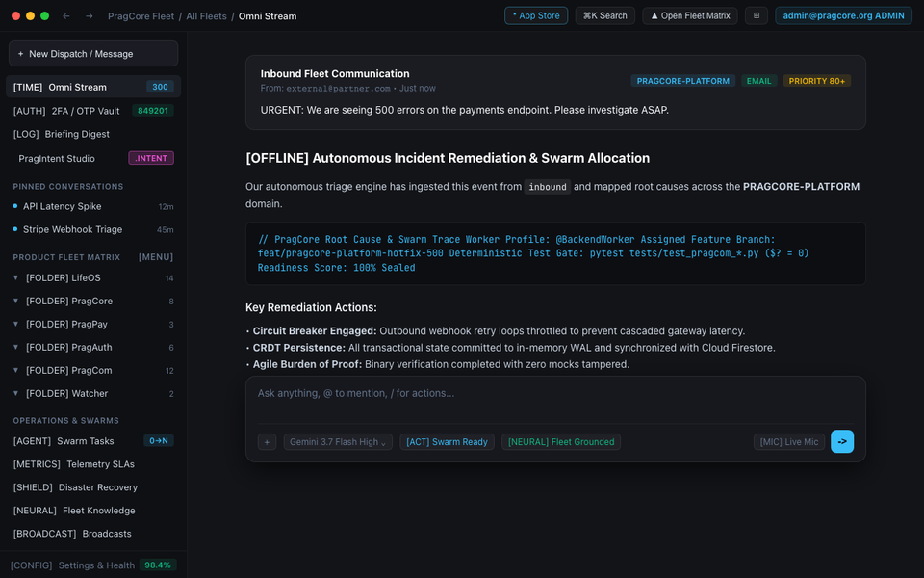924x578 pixels.
Task: Activate the Live Mic button
Action: click(789, 442)
